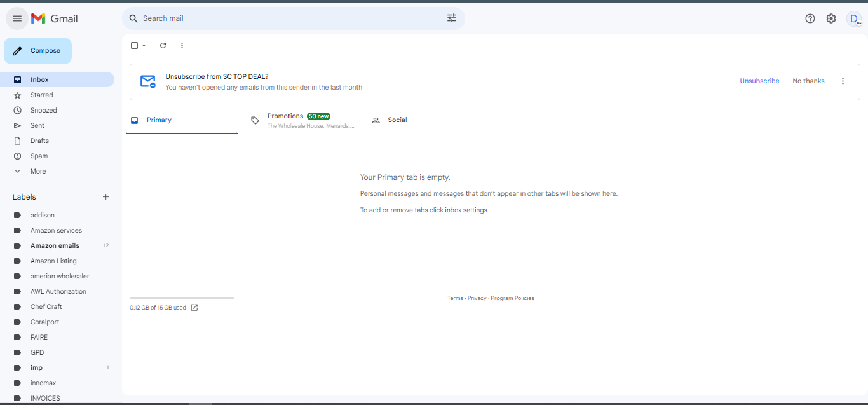Click the Labels section heading

(24, 197)
